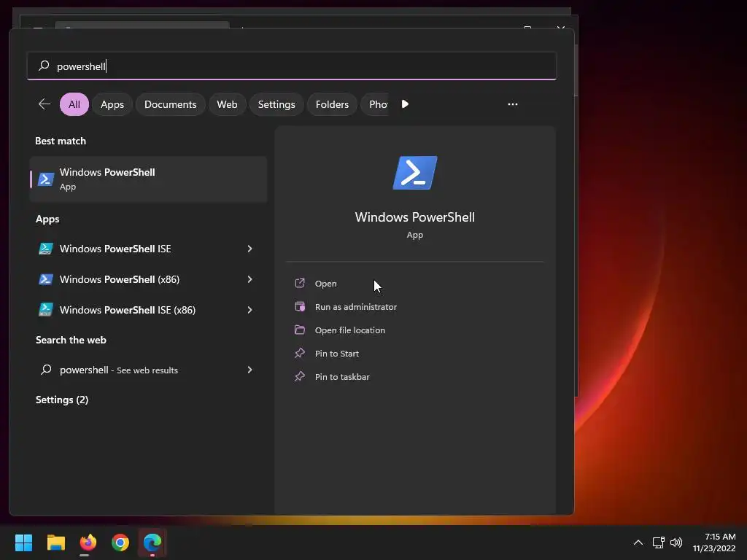Click the Windows PowerShell title in preview pane

[x=415, y=217]
